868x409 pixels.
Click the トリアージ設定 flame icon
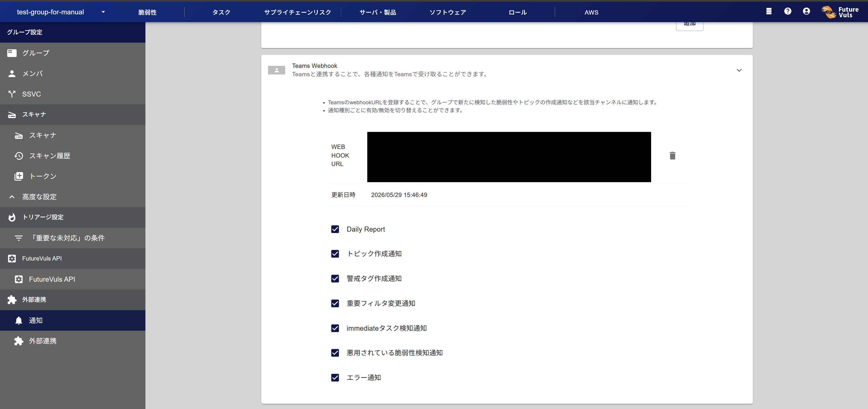click(x=12, y=217)
